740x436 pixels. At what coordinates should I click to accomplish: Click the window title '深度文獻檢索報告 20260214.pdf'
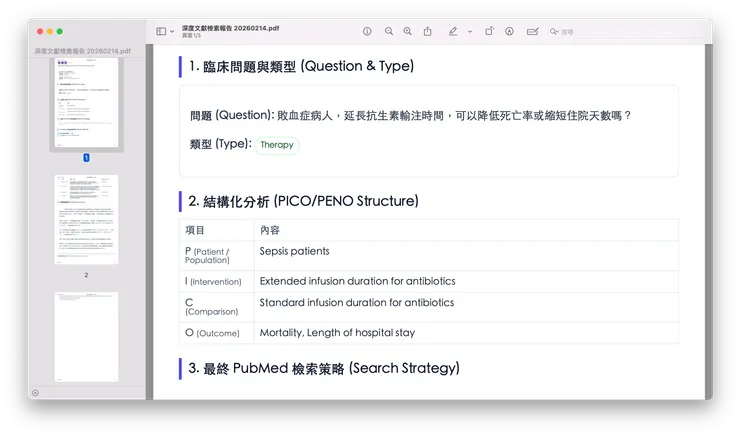point(230,28)
